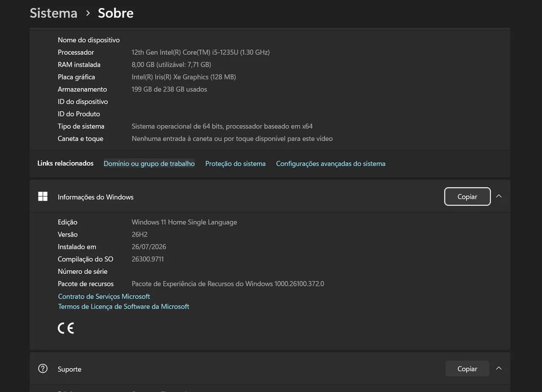Open Configurações avançadas do sistema link

pyautogui.click(x=331, y=163)
